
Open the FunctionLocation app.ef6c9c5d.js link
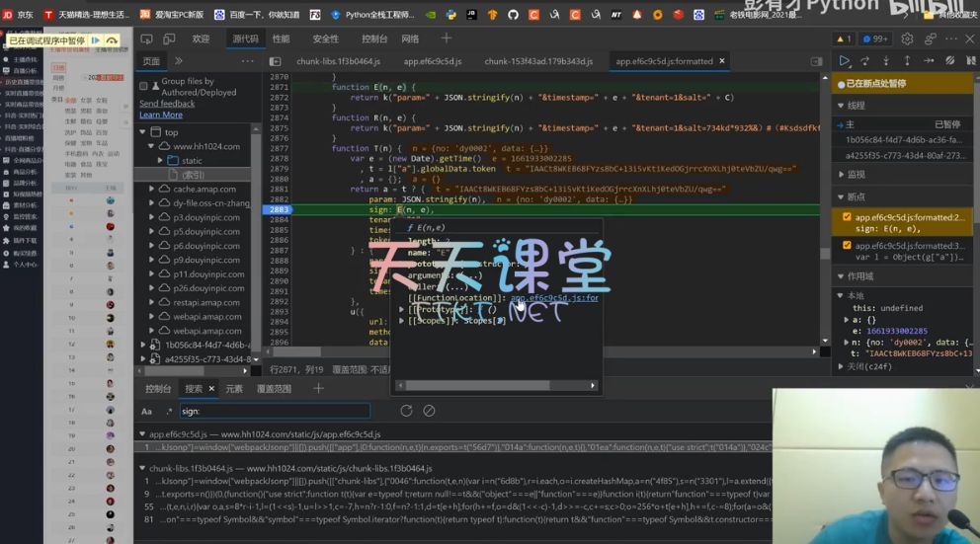click(x=553, y=297)
